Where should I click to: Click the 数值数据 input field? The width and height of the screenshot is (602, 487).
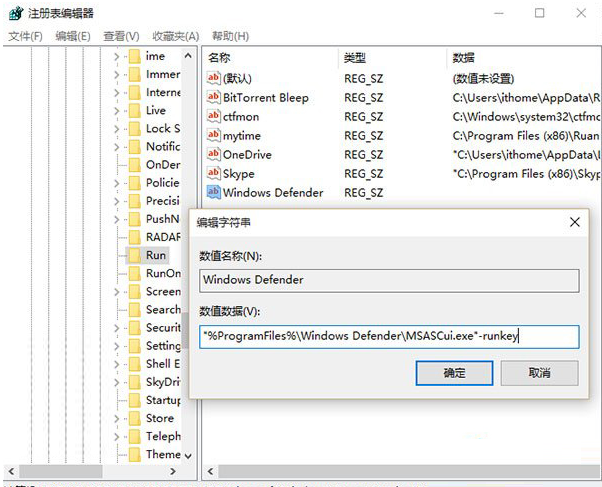[388, 337]
